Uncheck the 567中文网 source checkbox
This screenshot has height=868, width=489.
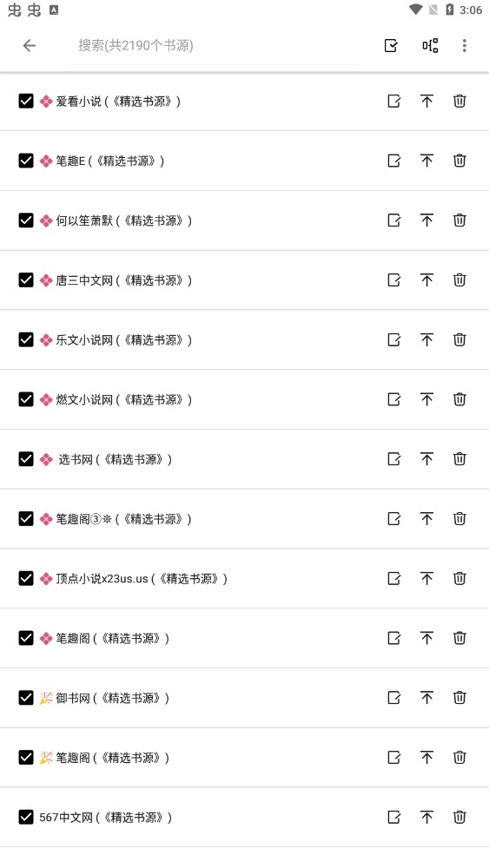click(26, 817)
